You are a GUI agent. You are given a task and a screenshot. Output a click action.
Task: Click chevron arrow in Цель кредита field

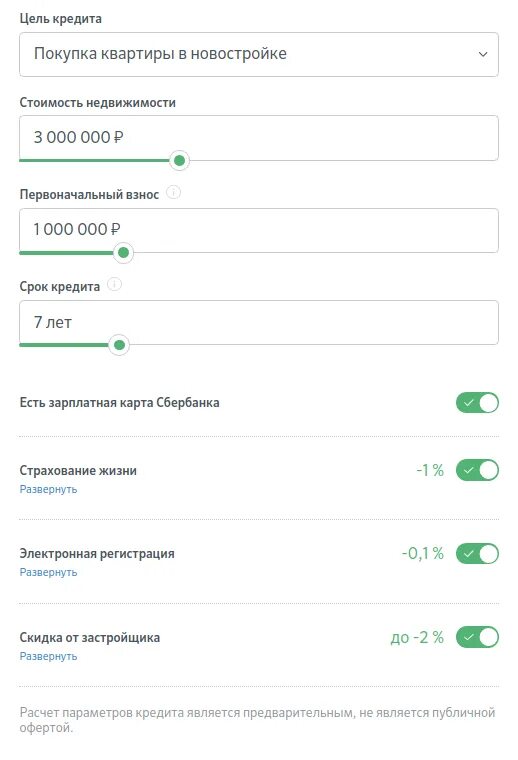(x=483, y=54)
